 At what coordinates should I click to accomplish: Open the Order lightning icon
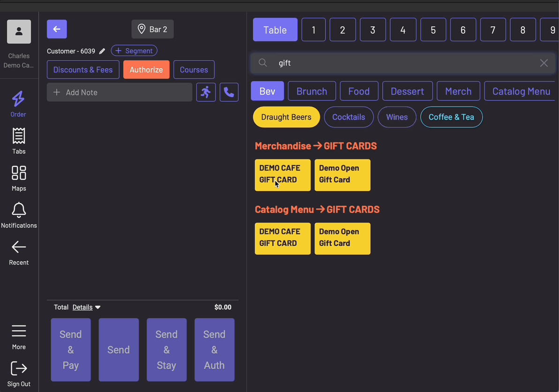(18, 99)
